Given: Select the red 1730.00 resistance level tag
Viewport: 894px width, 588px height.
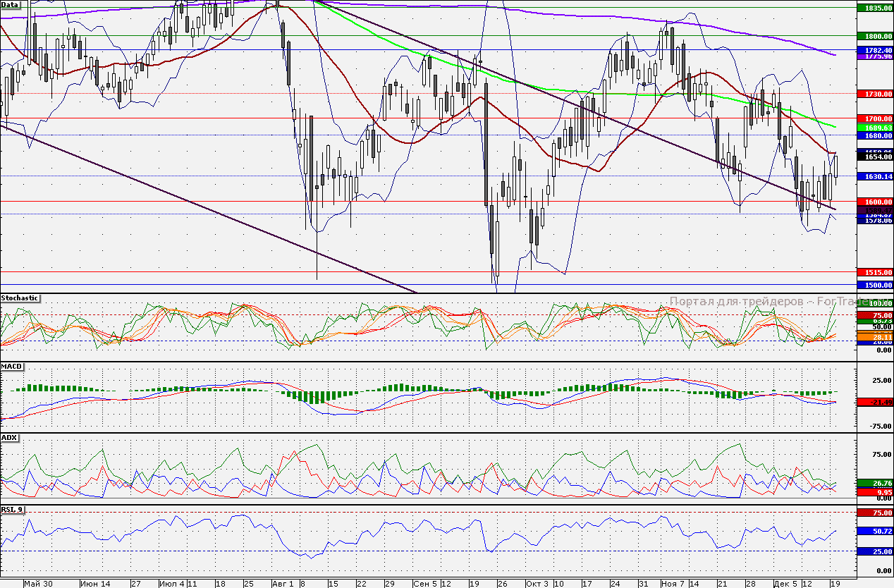Looking at the screenshot, I should (x=874, y=94).
